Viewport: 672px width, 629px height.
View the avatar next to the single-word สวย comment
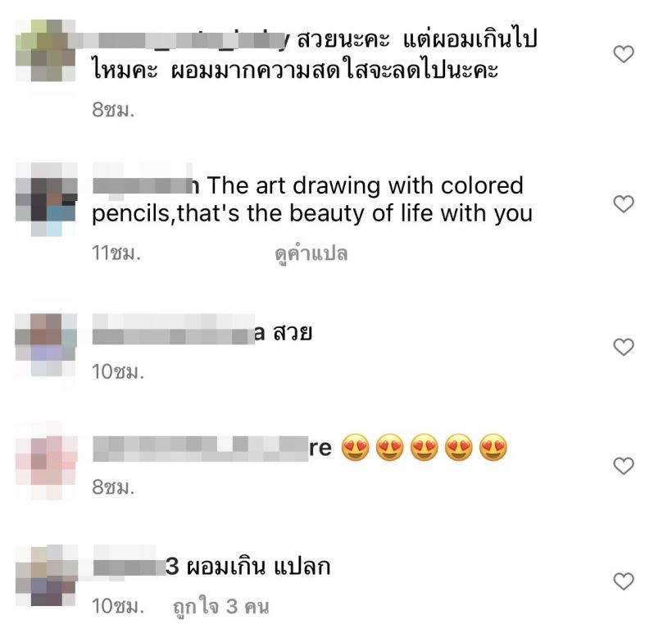coord(46,344)
